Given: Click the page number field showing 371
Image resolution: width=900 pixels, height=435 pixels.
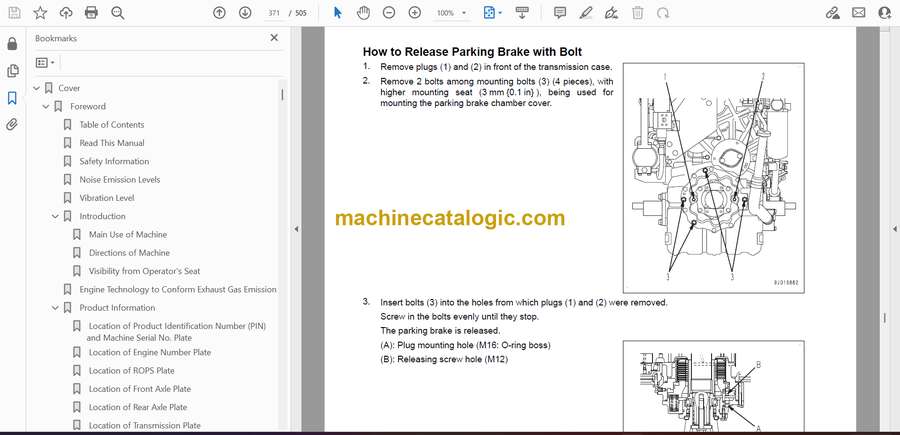Looking at the screenshot, I should tap(274, 13).
